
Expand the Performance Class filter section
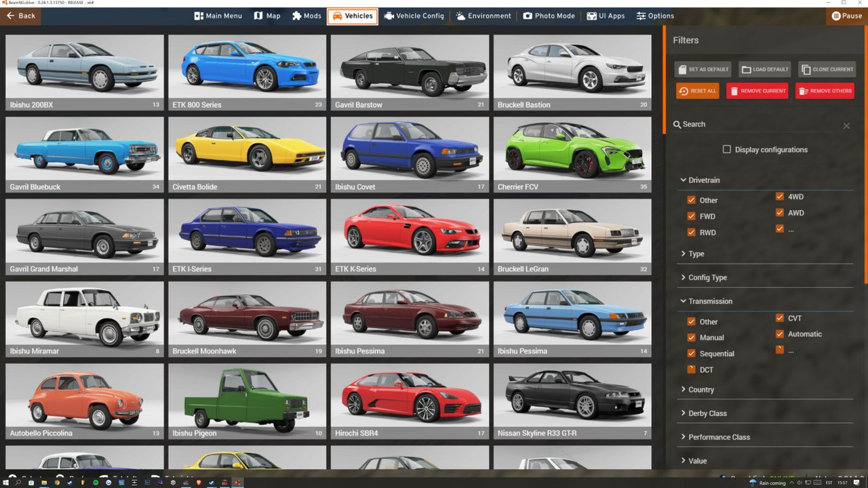click(765, 437)
